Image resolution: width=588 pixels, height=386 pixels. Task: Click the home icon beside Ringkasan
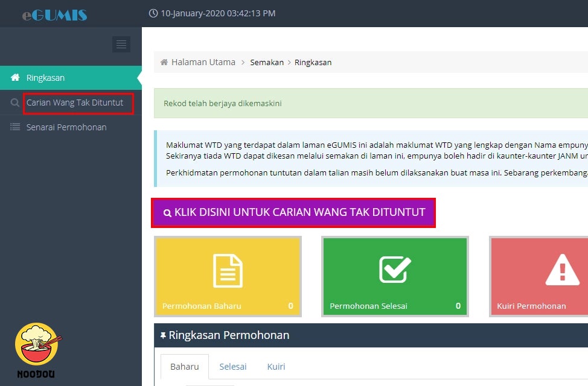[16, 78]
